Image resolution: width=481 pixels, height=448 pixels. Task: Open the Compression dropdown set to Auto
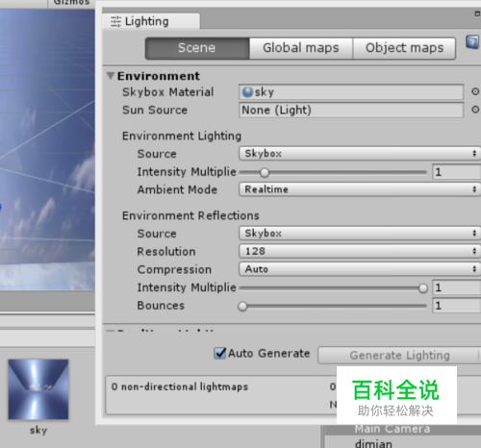click(x=359, y=269)
